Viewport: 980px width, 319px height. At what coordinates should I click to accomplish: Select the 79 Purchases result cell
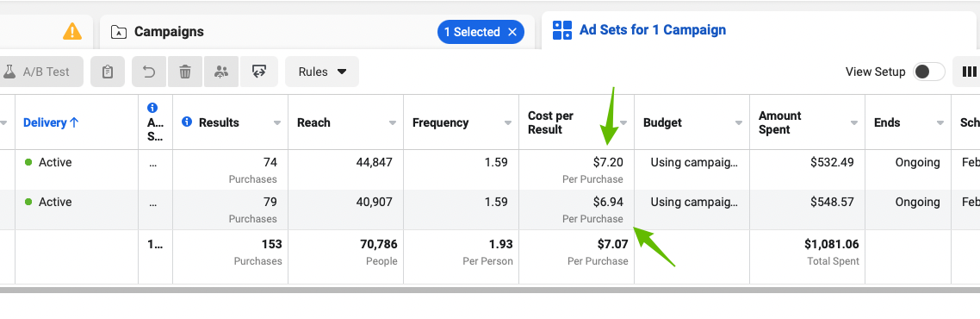point(230,210)
